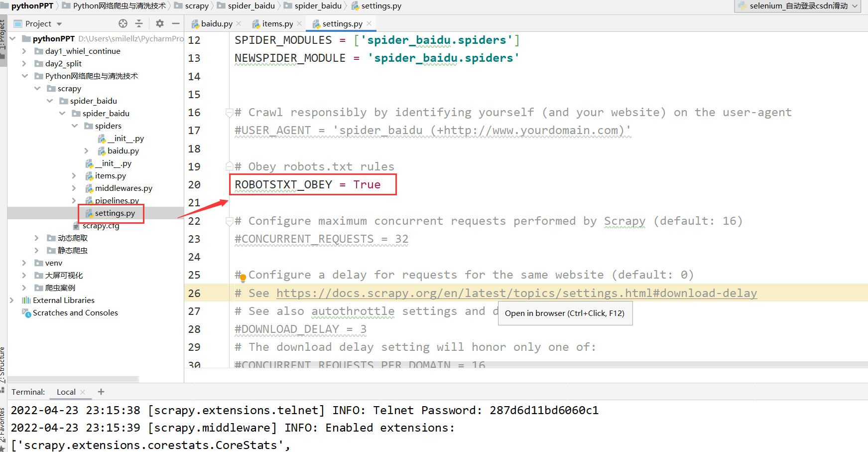Click the editor horizontal scrollbar
868x452 pixels.
point(551,364)
